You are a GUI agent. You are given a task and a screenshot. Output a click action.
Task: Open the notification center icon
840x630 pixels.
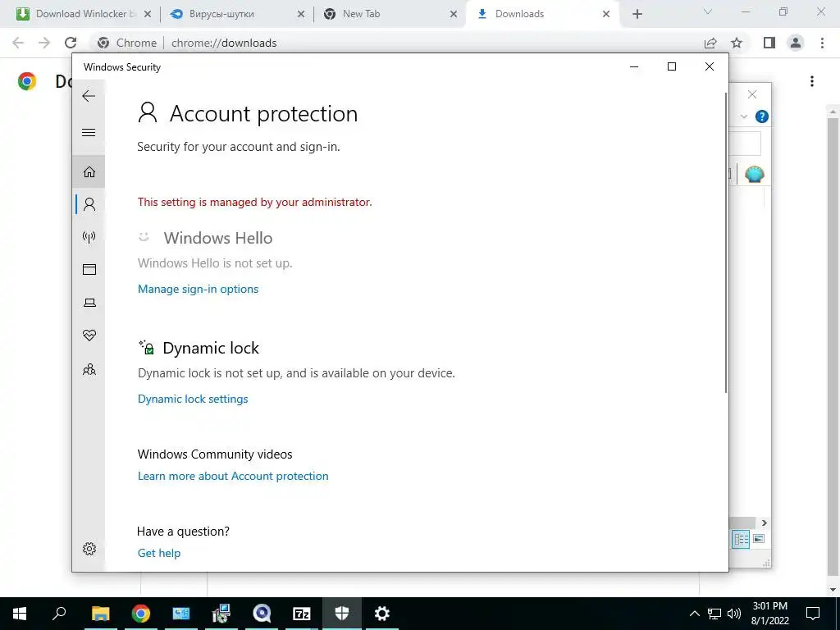[x=813, y=614]
